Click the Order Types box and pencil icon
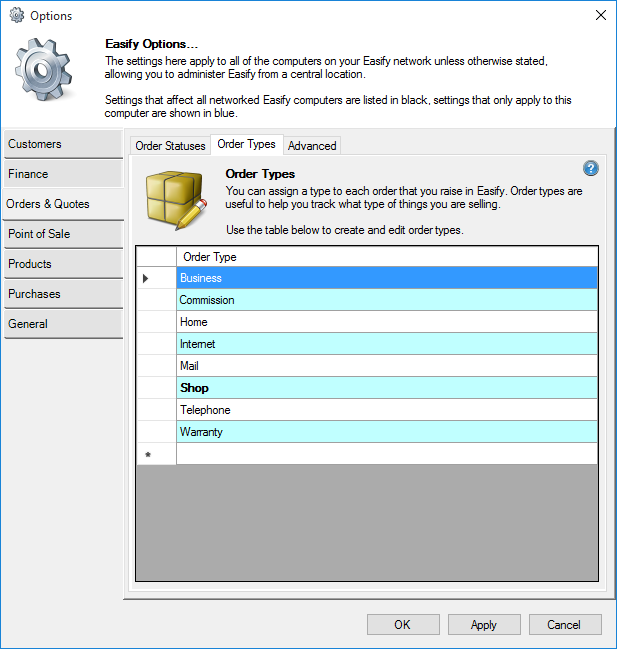The height and width of the screenshot is (649, 617). [x=176, y=199]
